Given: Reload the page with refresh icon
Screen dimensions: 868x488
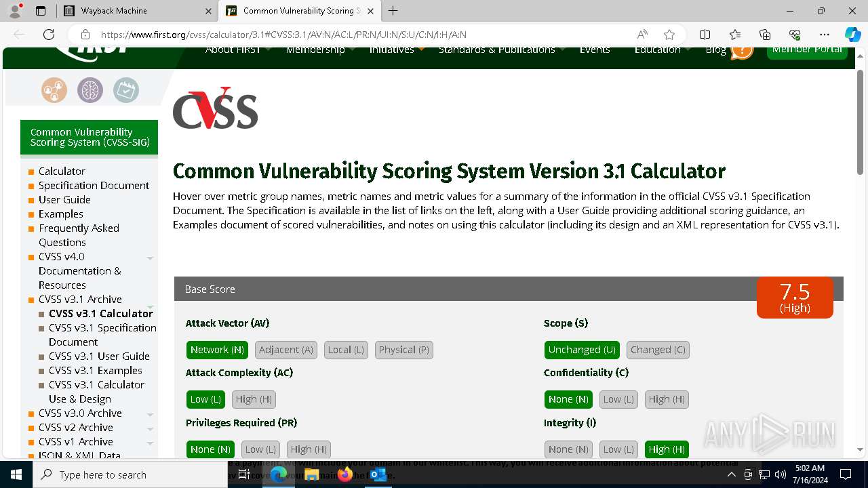Looking at the screenshot, I should pos(49,35).
